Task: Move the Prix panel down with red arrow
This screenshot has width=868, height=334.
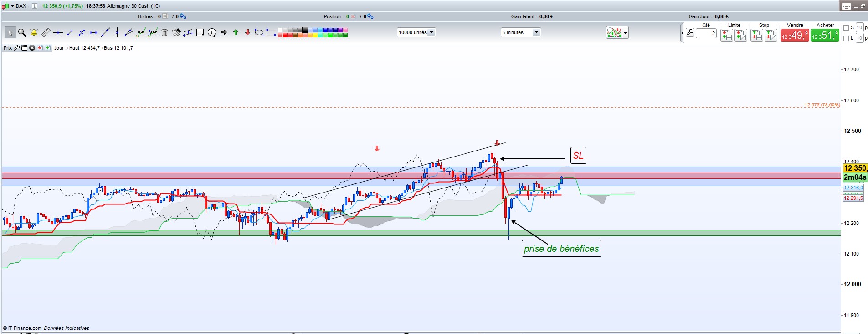Action: click(x=40, y=47)
